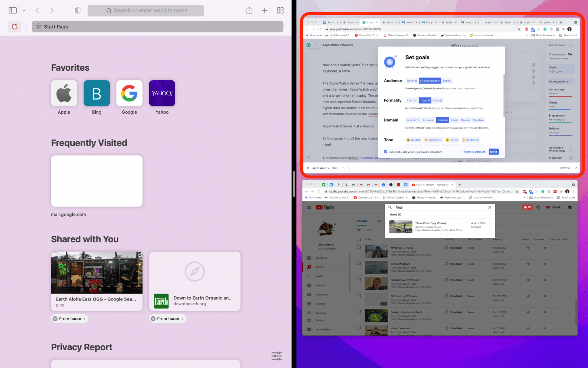The height and width of the screenshot is (368, 588).
Task: Go back with the back arrow
Action: click(37, 11)
